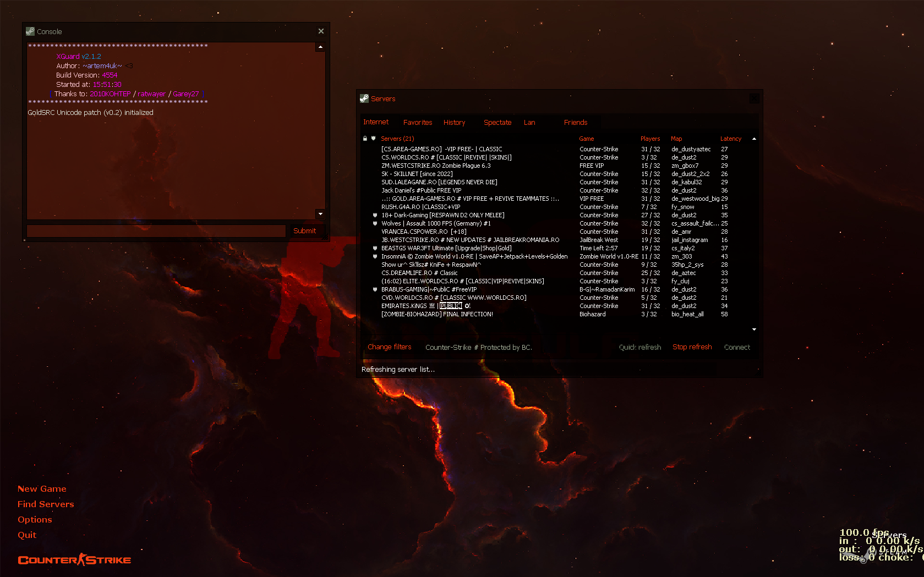This screenshot has height=577, width=924.
Task: Select CS.WORLDCS.RO # [CLASSIC |REVIVE| |SKINS|] server
Action: point(556,157)
